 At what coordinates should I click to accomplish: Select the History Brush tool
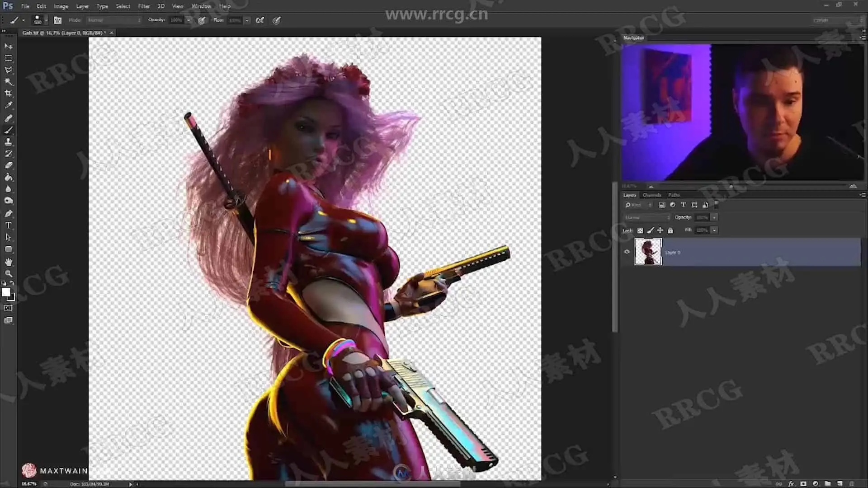click(x=8, y=154)
